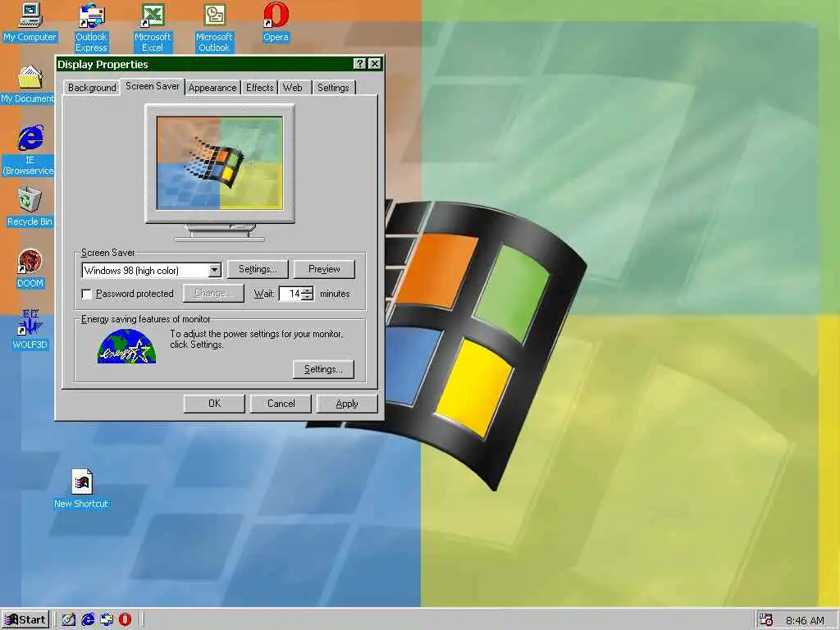Switch to the Effects tab
This screenshot has width=840, height=630.
pyautogui.click(x=260, y=87)
